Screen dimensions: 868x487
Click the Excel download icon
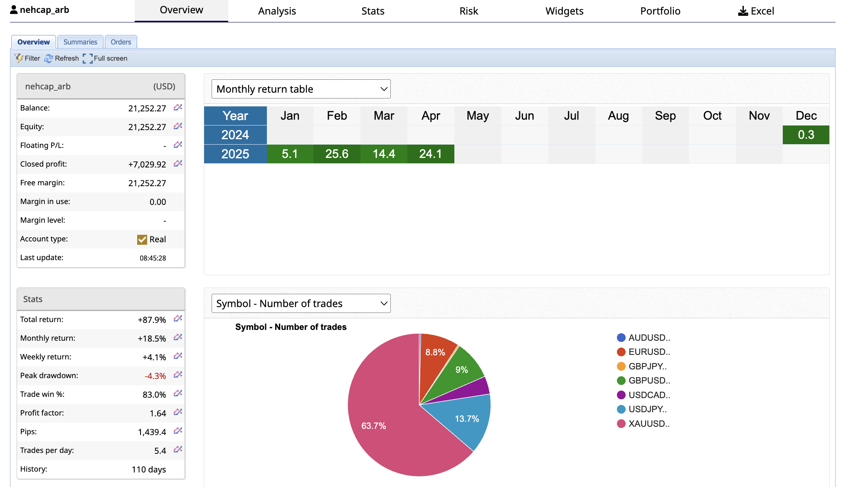click(x=743, y=11)
